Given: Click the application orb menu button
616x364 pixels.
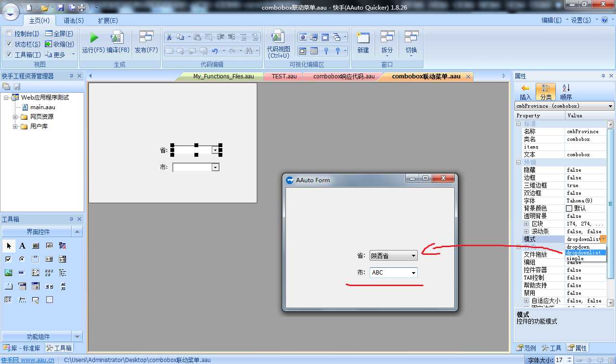Looking at the screenshot, I should click(x=11, y=11).
